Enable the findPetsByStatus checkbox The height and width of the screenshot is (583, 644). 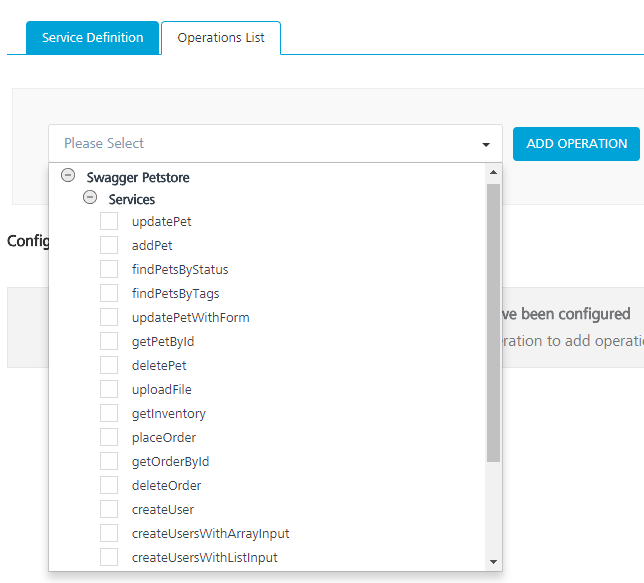click(109, 269)
